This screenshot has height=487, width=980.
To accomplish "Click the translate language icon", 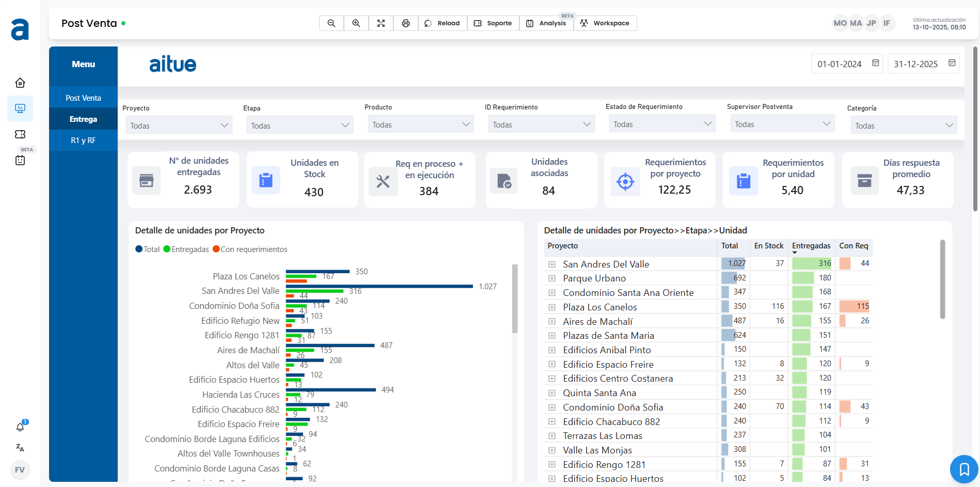I will [20, 448].
